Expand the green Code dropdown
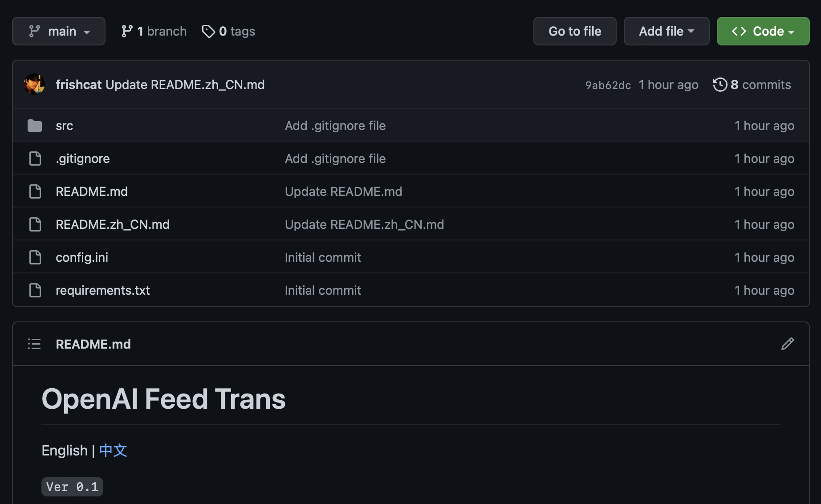 [x=763, y=31]
